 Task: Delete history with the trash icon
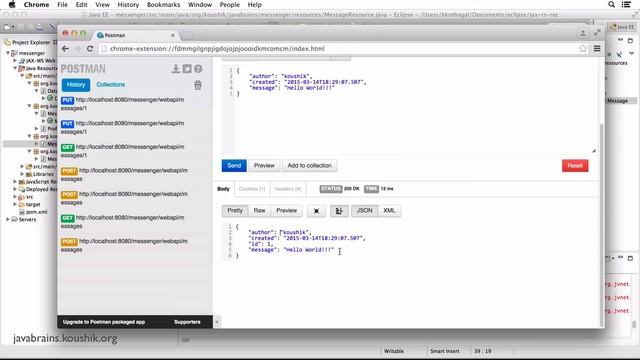coord(198,85)
